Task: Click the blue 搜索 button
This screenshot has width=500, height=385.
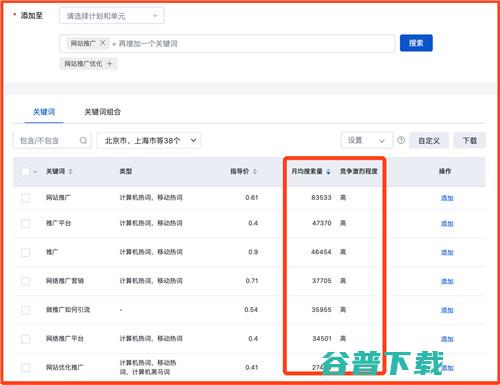Action: [x=416, y=43]
